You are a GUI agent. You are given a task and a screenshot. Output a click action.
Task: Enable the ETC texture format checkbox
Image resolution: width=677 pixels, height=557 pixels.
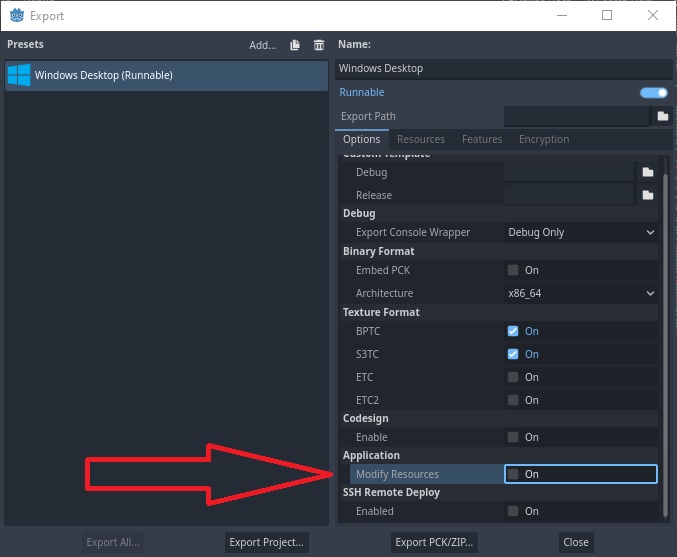512,377
